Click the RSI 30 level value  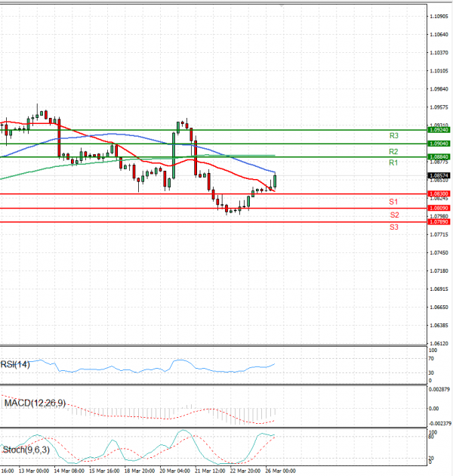431,372
